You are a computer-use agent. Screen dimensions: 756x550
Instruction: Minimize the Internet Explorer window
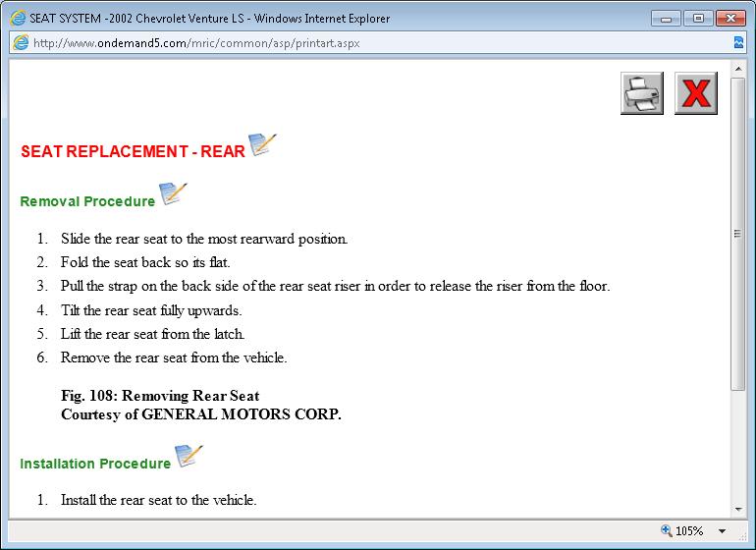[x=667, y=19]
